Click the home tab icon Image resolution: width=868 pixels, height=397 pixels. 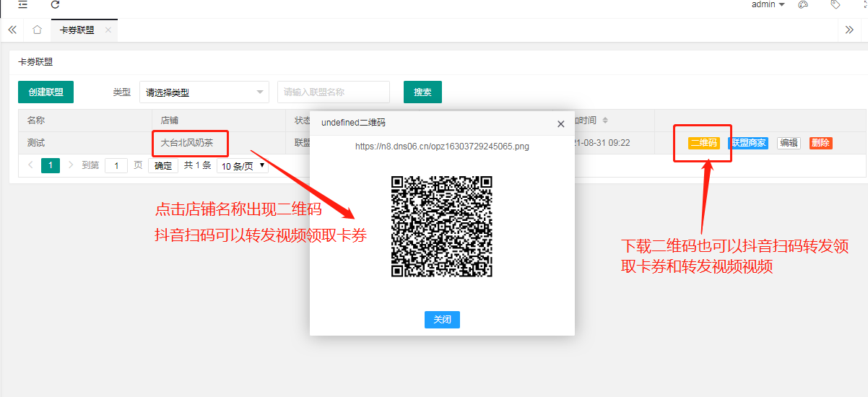[x=38, y=30]
